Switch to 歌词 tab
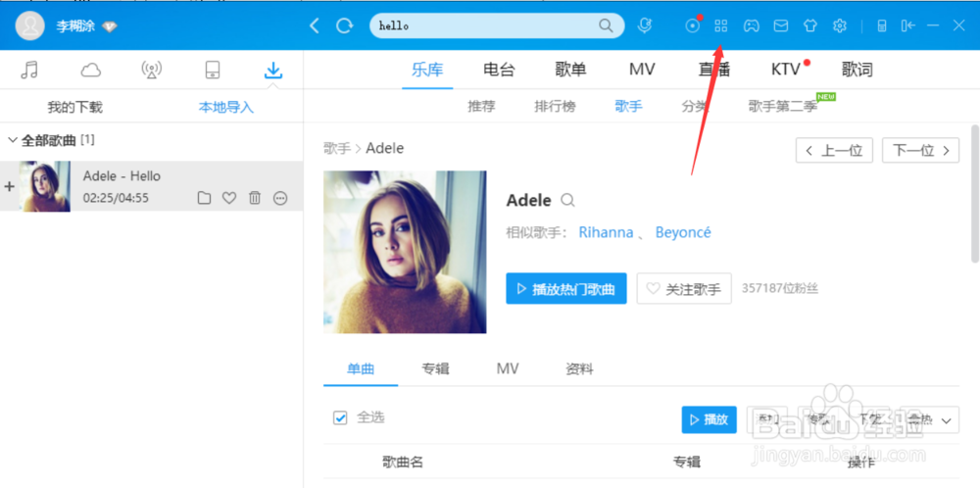Image resolution: width=980 pixels, height=488 pixels. pos(857,70)
